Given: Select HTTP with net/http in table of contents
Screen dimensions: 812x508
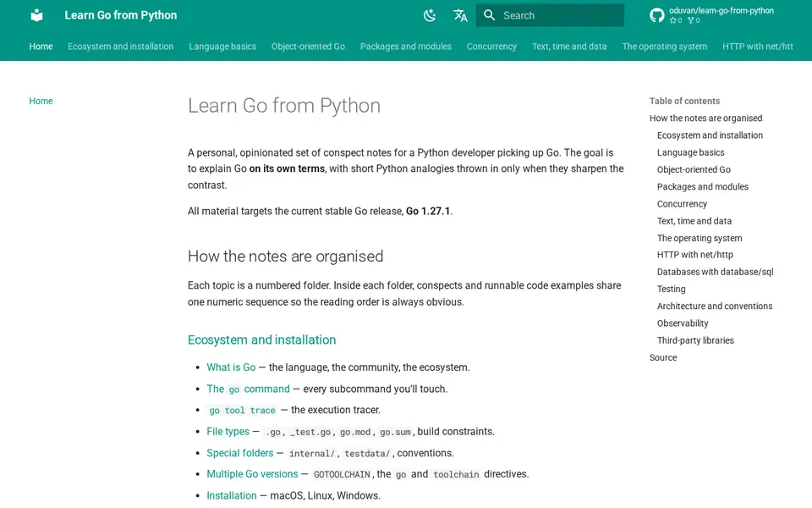Looking at the screenshot, I should tap(695, 255).
